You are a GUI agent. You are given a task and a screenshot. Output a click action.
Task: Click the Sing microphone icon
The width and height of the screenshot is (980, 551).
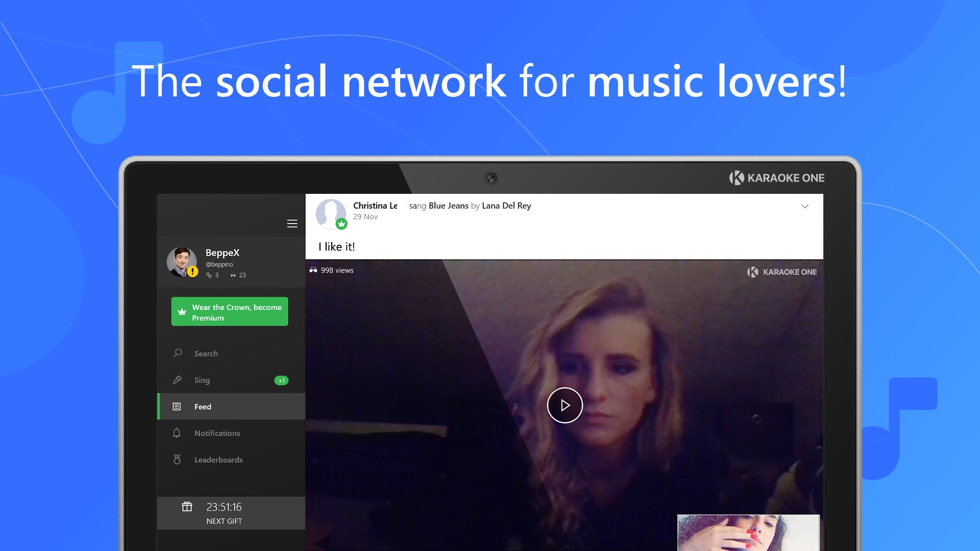click(178, 380)
